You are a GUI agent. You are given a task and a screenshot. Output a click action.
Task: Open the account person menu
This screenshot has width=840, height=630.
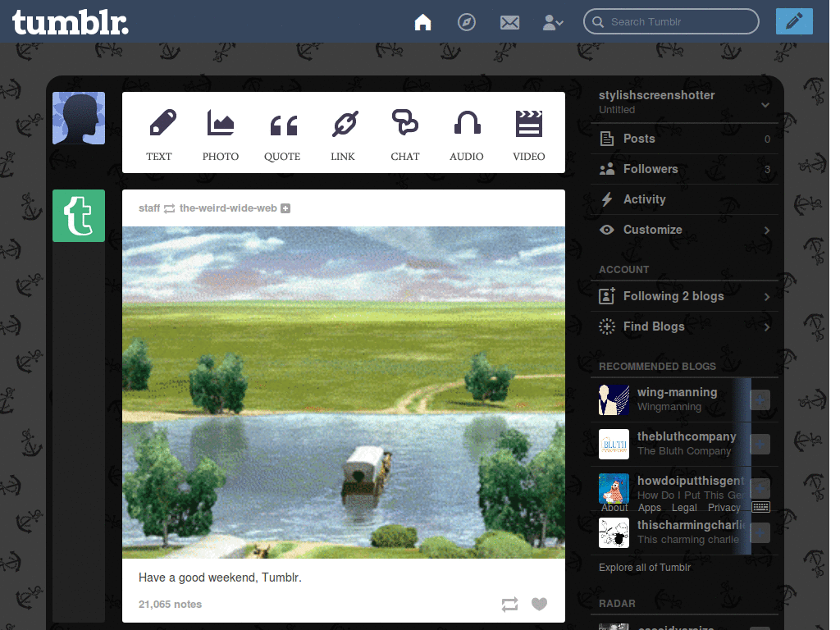pyautogui.click(x=552, y=22)
